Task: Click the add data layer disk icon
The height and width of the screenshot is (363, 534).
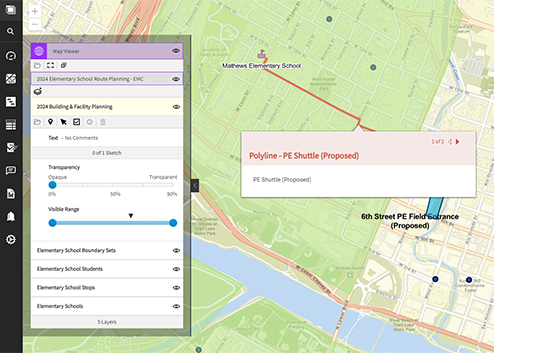Action: 38,92
